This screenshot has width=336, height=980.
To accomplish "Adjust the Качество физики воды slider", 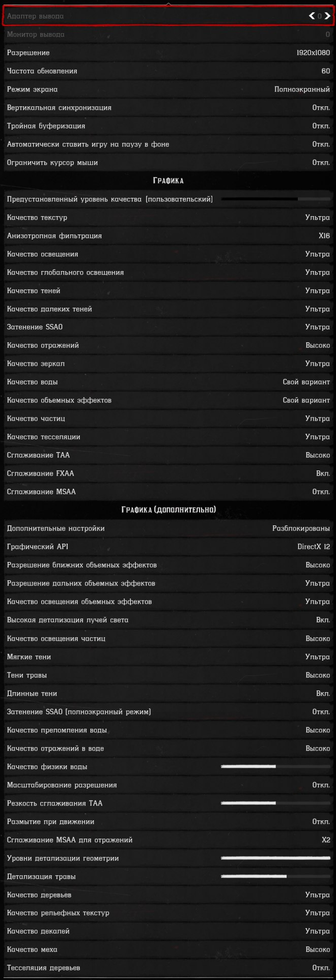I will pyautogui.click(x=275, y=767).
